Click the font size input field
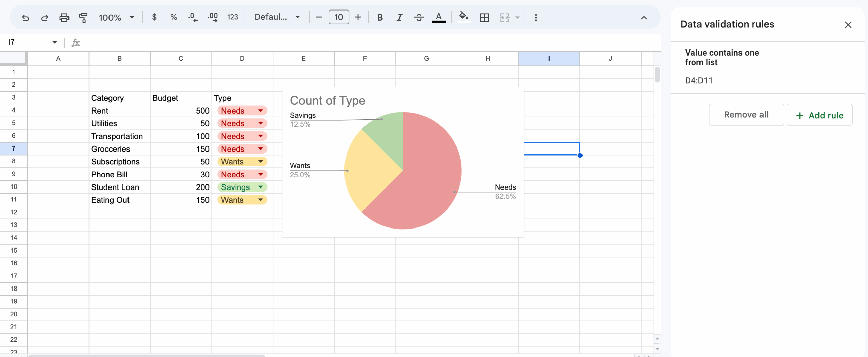The image size is (868, 357). tap(338, 17)
